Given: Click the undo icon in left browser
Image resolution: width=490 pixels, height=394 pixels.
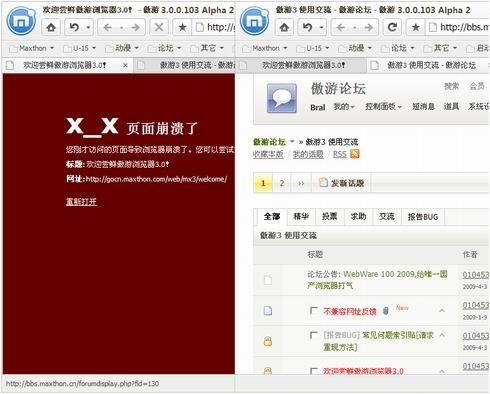Looking at the screenshot, I should (74, 27).
